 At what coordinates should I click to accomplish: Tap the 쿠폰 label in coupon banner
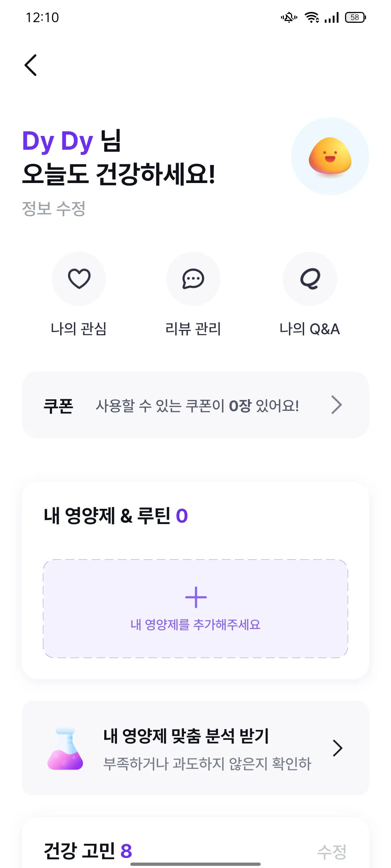click(x=58, y=405)
